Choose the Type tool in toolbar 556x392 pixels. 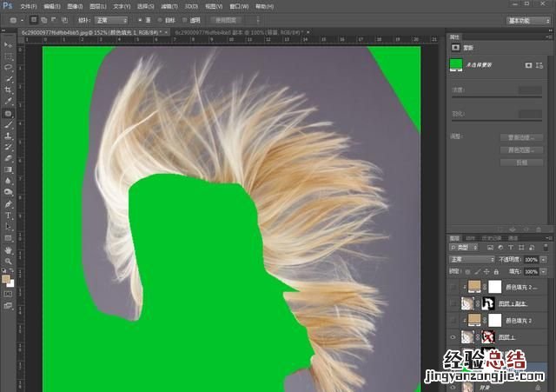tap(8, 214)
